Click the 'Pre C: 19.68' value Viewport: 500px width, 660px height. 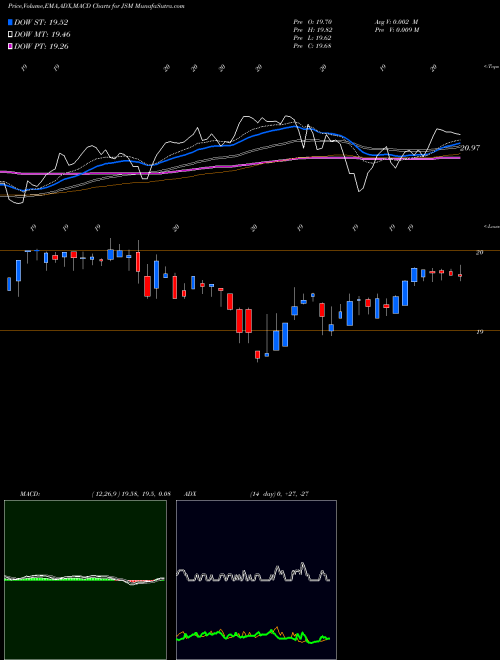[x=313, y=46]
